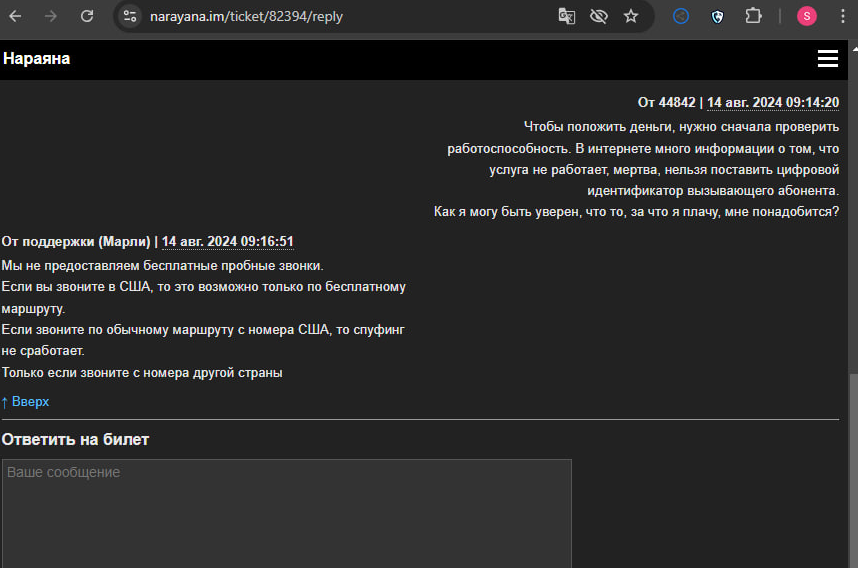Reload the current ticket page
Viewport: 858px width, 568px height.
pyautogui.click(x=87, y=16)
